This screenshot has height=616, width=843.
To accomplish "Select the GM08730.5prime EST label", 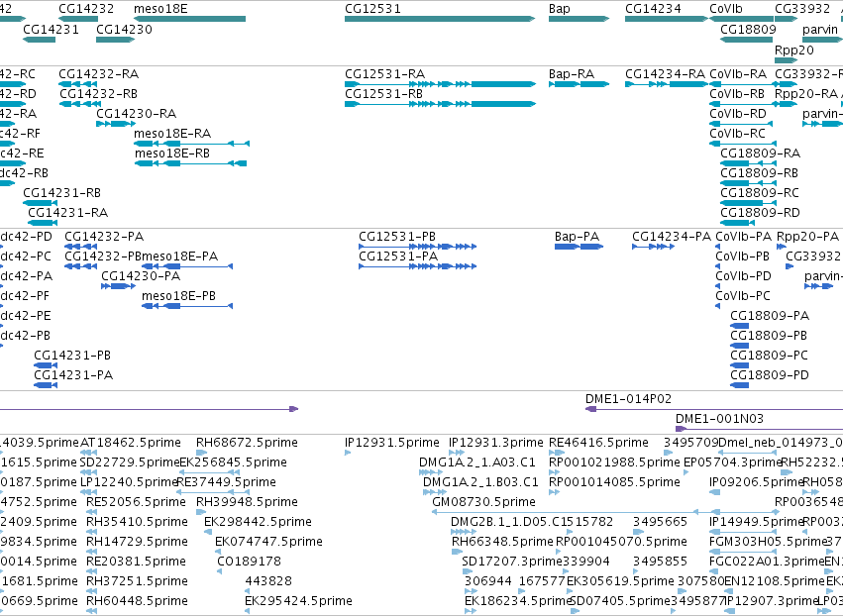I will pyautogui.click(x=483, y=502).
